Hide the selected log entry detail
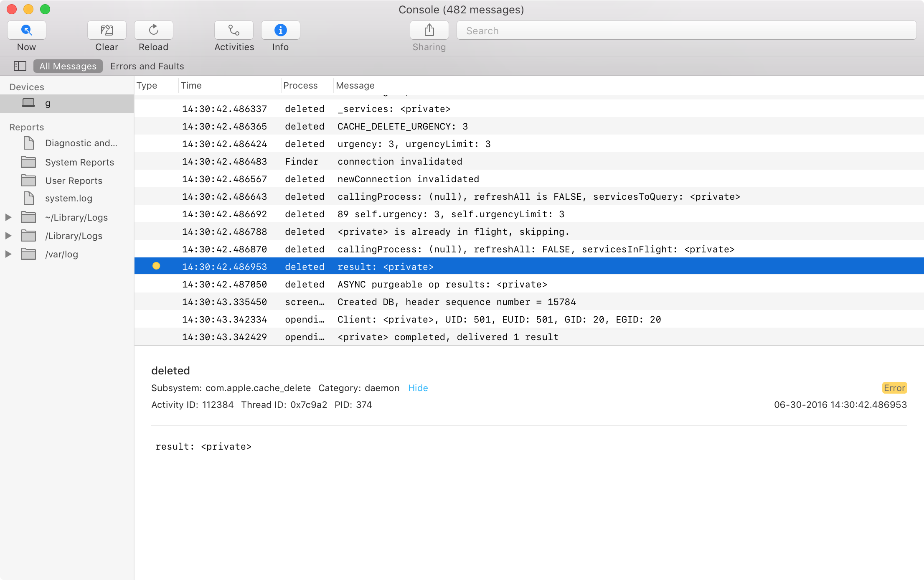The height and width of the screenshot is (580, 924). [418, 387]
